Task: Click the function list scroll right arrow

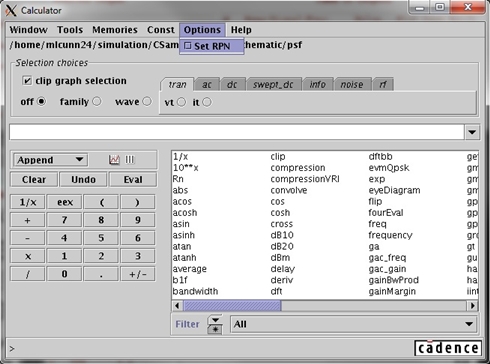Action: tap(472, 306)
